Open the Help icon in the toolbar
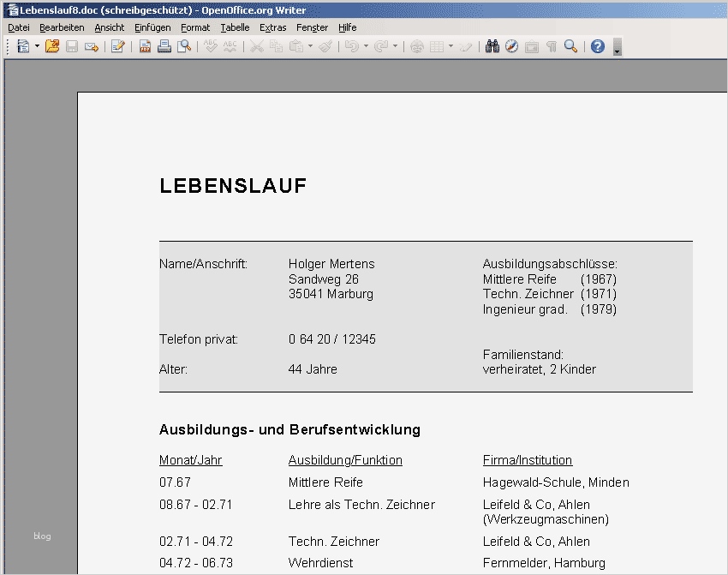Viewport: 728px width, 575px height. 597,45
